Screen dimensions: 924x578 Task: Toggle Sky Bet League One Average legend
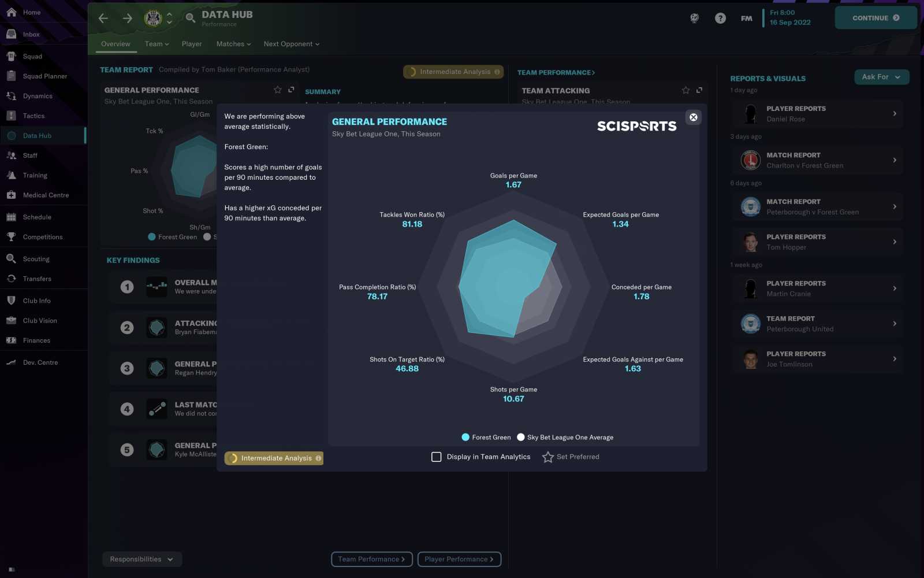(565, 438)
